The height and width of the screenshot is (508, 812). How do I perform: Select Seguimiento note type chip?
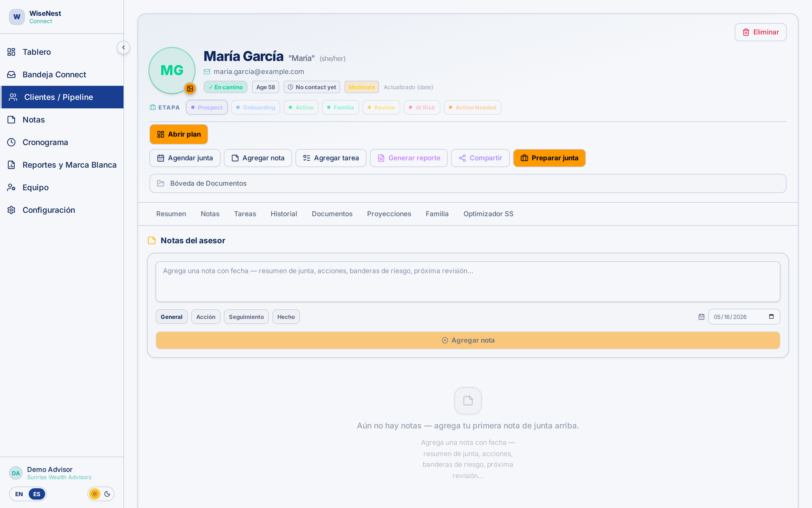pyautogui.click(x=246, y=317)
